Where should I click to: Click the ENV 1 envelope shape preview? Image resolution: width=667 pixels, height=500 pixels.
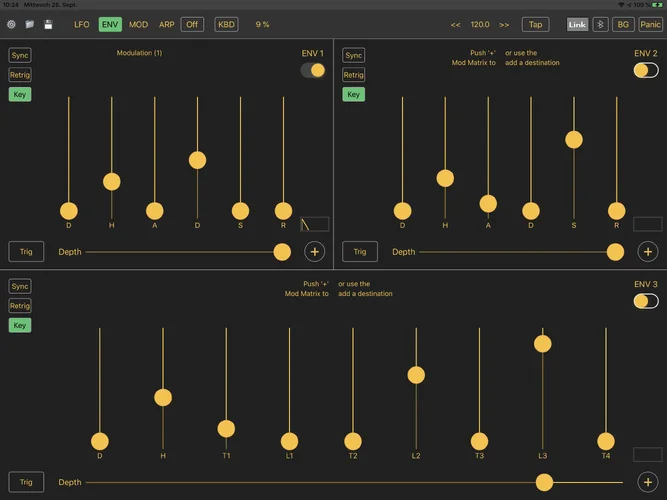point(315,224)
